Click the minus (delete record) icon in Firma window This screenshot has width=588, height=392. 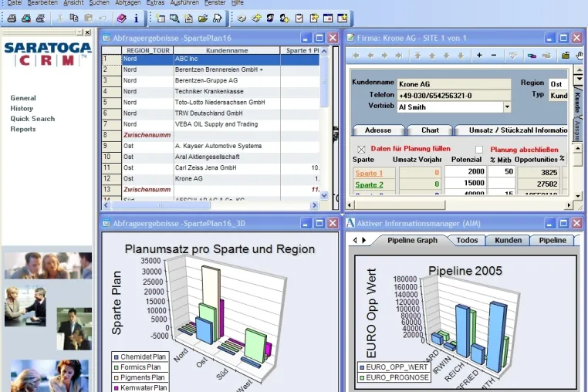[494, 55]
